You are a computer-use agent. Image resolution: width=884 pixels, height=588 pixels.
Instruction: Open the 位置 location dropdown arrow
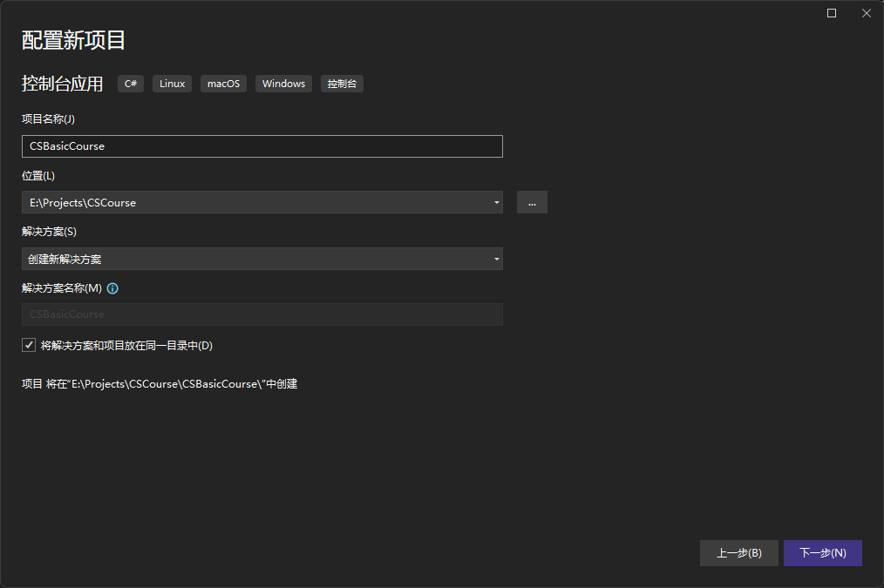(496, 203)
